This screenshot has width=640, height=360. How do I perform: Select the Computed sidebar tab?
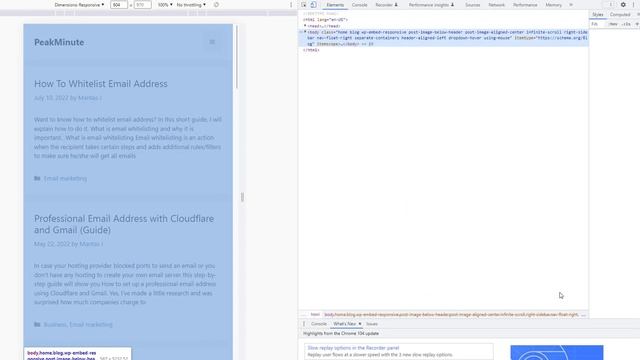pyautogui.click(x=620, y=15)
